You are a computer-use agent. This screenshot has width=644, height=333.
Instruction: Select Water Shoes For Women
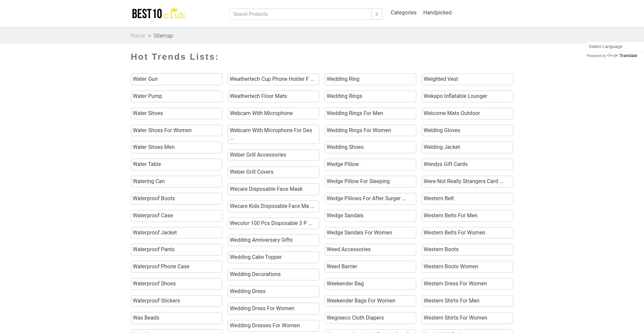(x=176, y=130)
